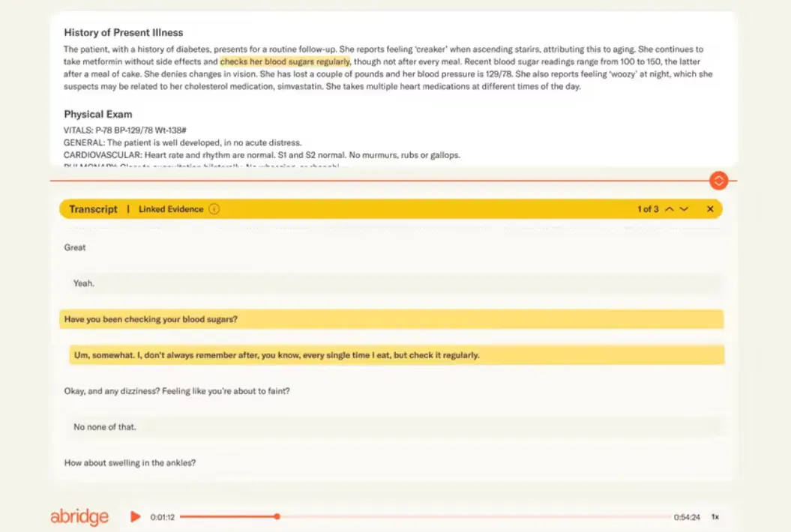Image resolution: width=791 pixels, height=532 pixels.
Task: Open the Linked Evidence info icon
Action: (214, 209)
